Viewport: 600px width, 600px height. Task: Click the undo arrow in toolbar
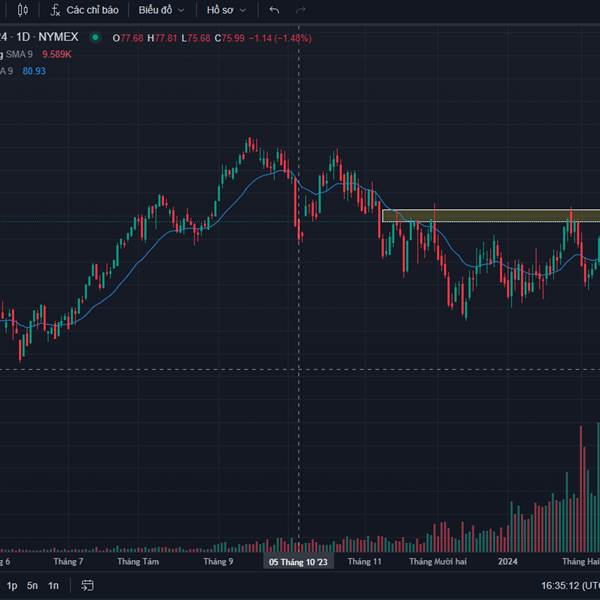(274, 10)
